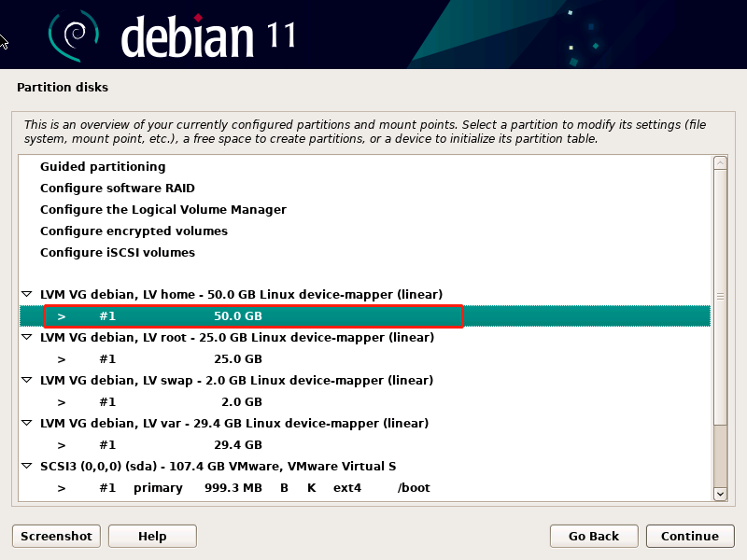747x560 pixels.
Task: Select SCSI3 (0,0,0) (sda) disk row
Action: coord(365,466)
